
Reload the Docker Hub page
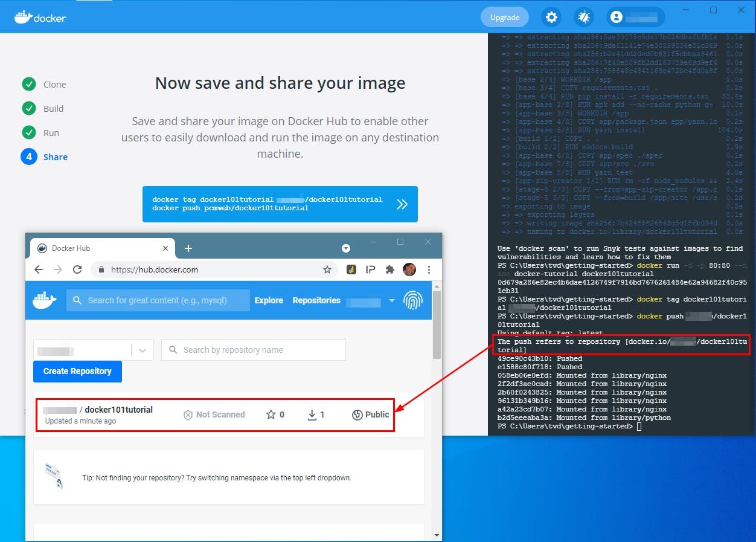pyautogui.click(x=77, y=269)
